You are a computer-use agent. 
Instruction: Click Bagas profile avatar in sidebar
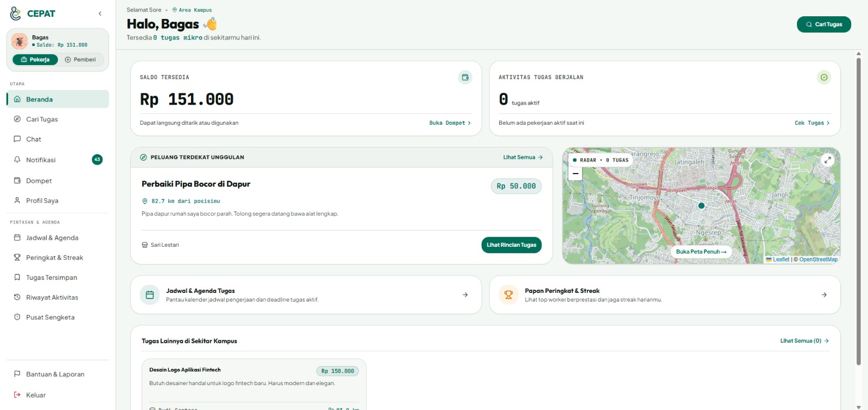pos(20,41)
